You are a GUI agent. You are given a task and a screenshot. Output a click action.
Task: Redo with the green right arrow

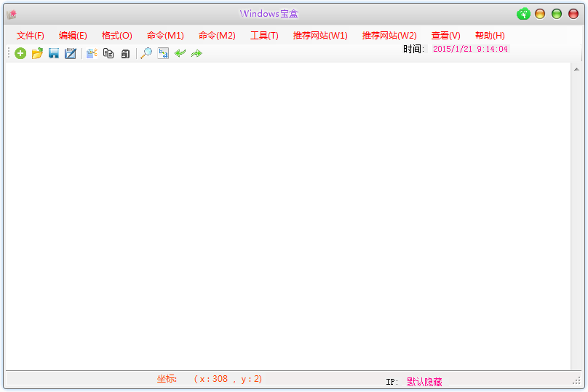196,53
